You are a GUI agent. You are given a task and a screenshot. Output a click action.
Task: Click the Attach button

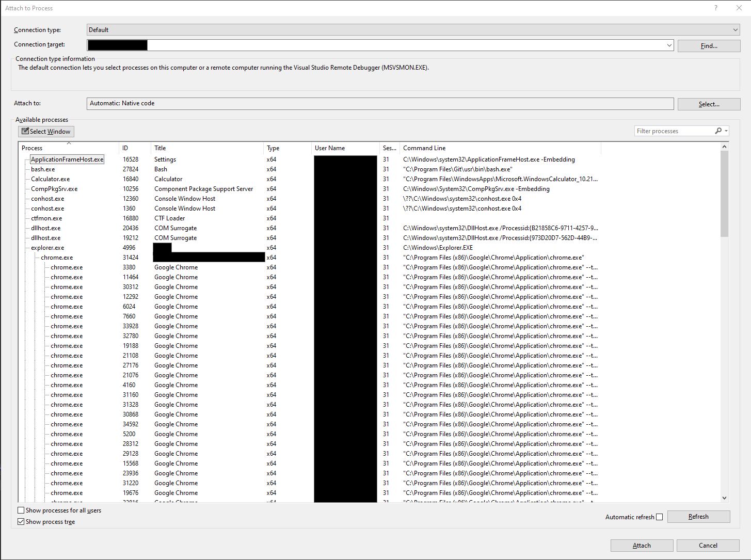(x=642, y=546)
